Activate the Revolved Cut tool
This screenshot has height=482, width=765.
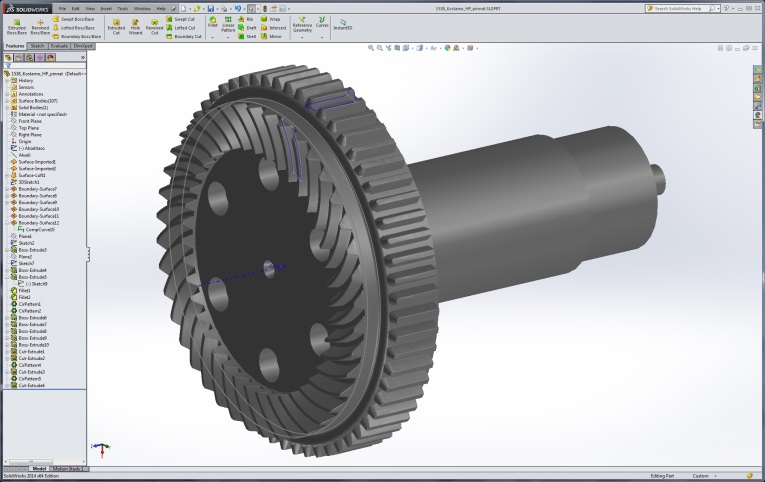click(x=154, y=27)
